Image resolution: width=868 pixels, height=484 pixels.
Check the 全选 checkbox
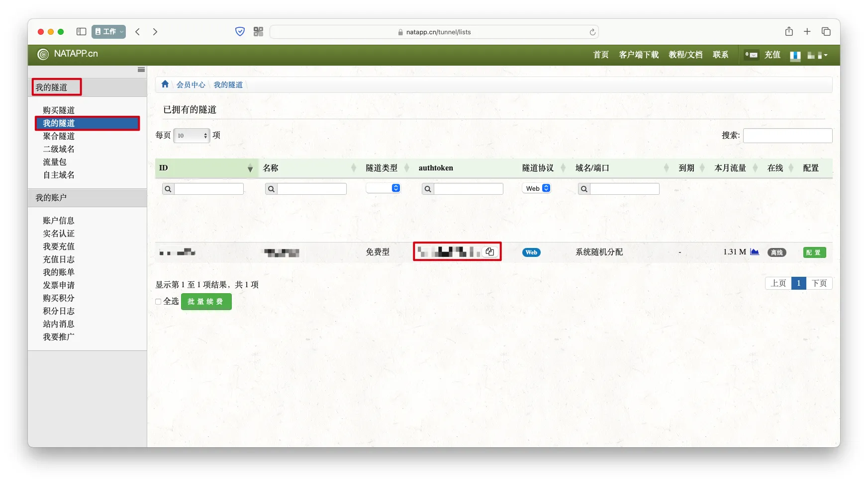click(x=158, y=302)
